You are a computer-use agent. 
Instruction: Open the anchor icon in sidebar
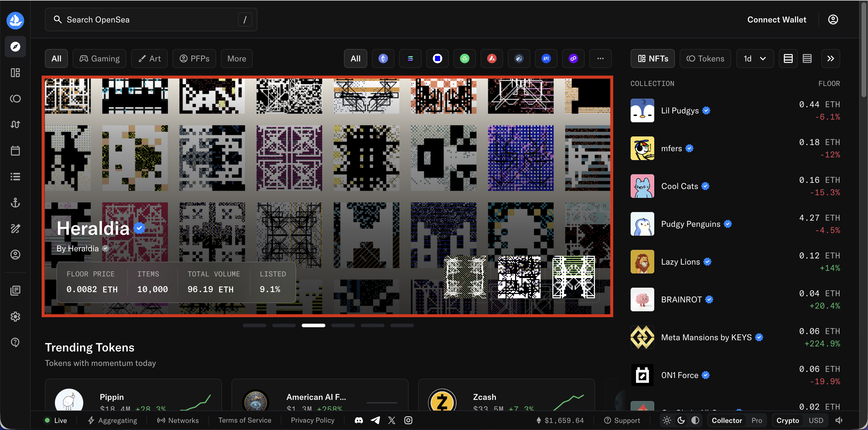(15, 203)
